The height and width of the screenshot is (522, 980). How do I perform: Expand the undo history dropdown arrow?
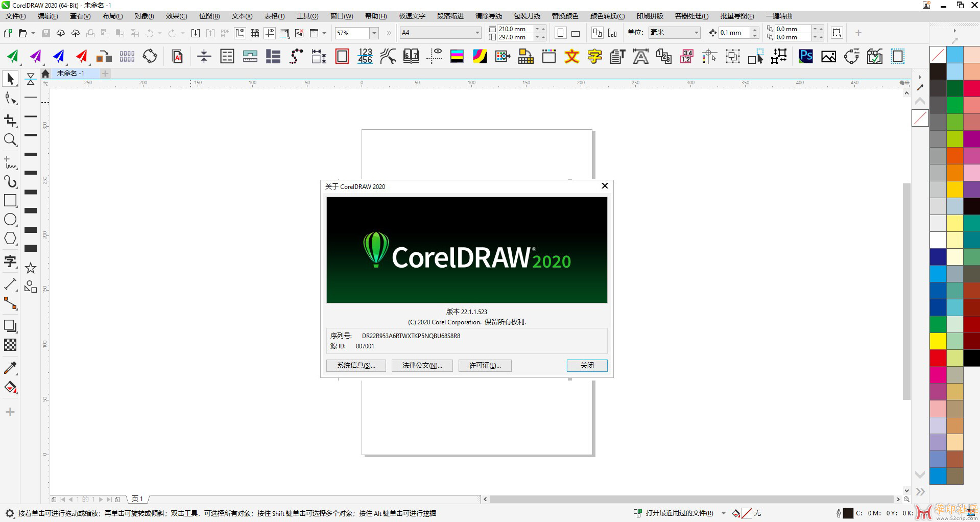pyautogui.click(x=159, y=33)
